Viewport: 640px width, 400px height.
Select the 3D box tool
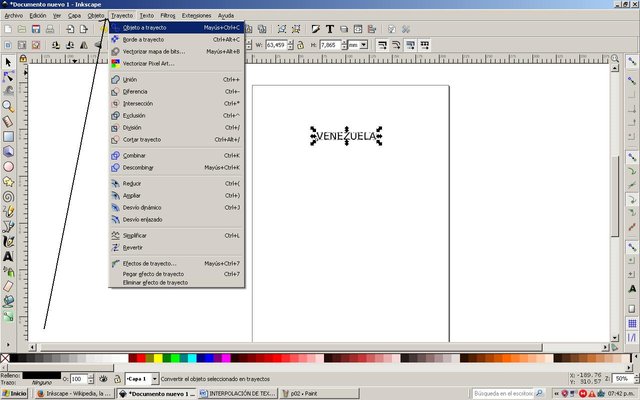8,151
